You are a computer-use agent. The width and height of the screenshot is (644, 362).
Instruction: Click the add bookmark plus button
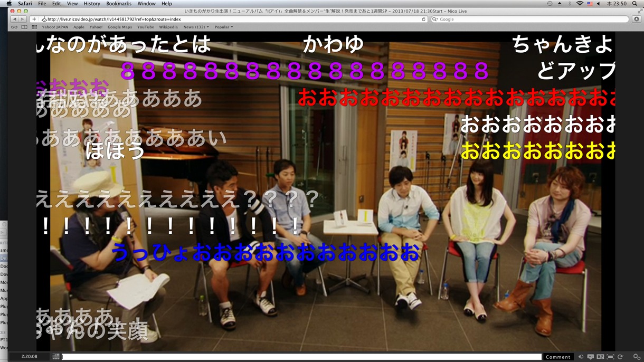tap(34, 20)
